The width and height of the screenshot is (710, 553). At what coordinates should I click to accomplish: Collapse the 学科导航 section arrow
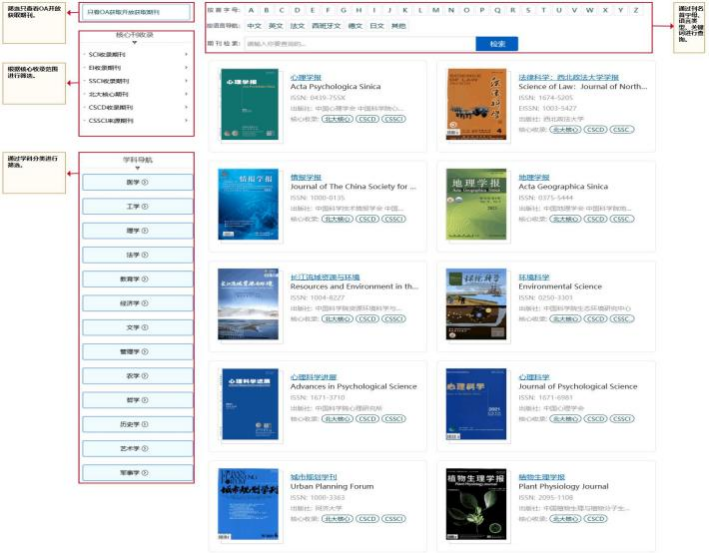[137, 168]
